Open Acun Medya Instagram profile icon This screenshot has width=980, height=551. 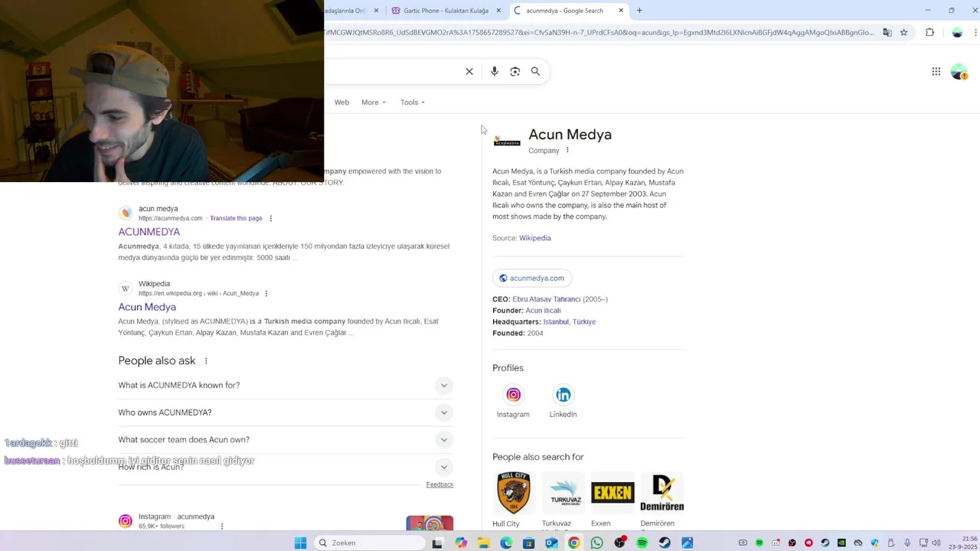coord(513,395)
